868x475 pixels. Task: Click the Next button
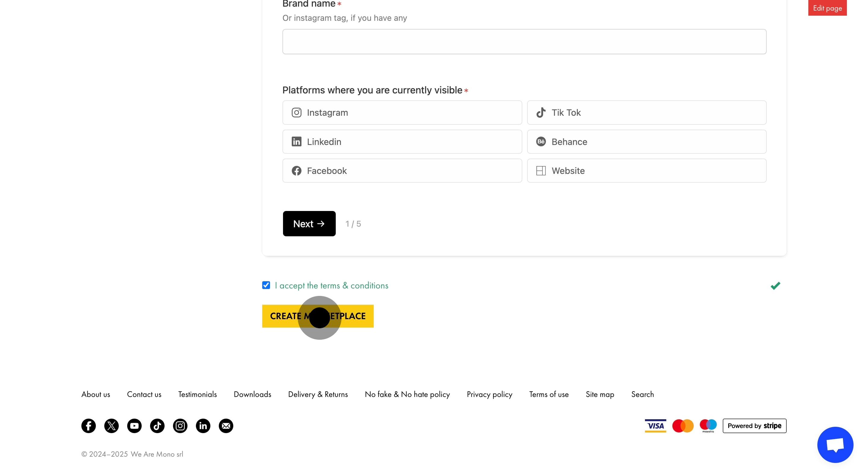[x=309, y=223]
